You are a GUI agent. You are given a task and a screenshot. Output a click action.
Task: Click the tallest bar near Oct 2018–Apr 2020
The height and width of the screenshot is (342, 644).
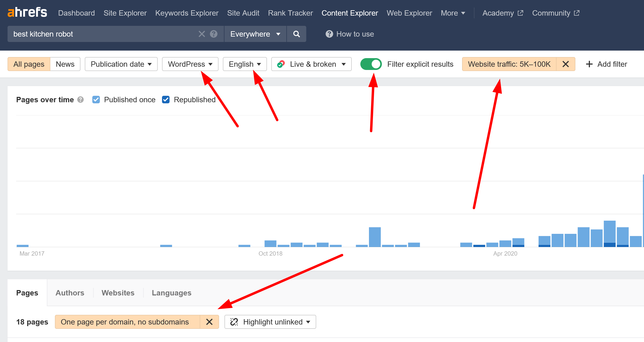[x=375, y=237]
